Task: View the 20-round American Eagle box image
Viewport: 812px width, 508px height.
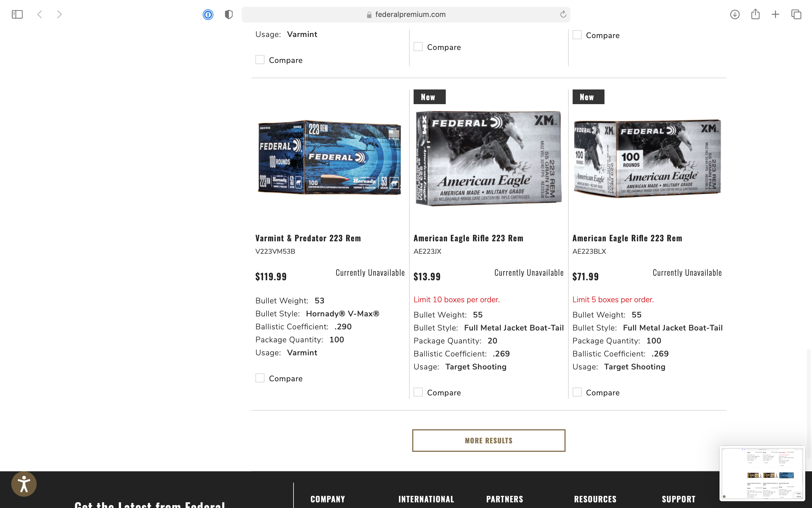Action: coord(489,158)
